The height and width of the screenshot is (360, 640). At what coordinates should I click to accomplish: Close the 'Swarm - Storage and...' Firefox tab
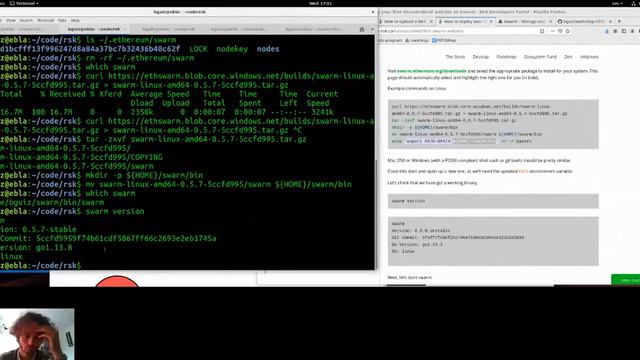pos(551,21)
